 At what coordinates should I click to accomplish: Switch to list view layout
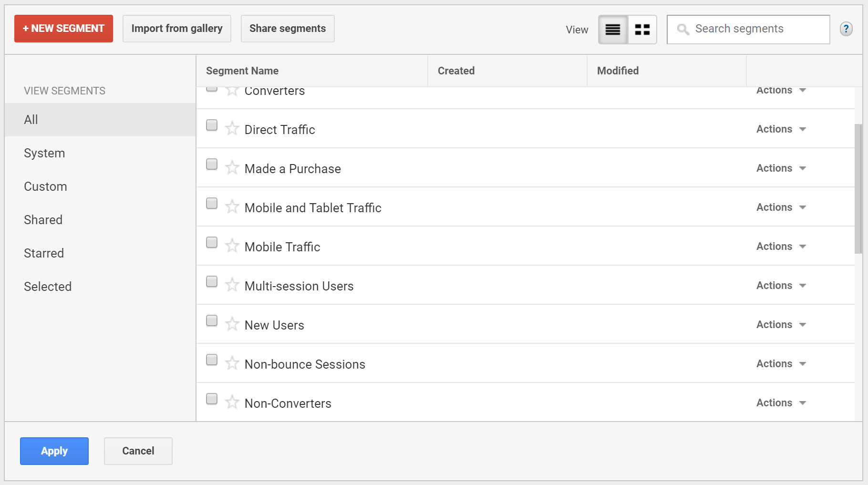pos(613,30)
